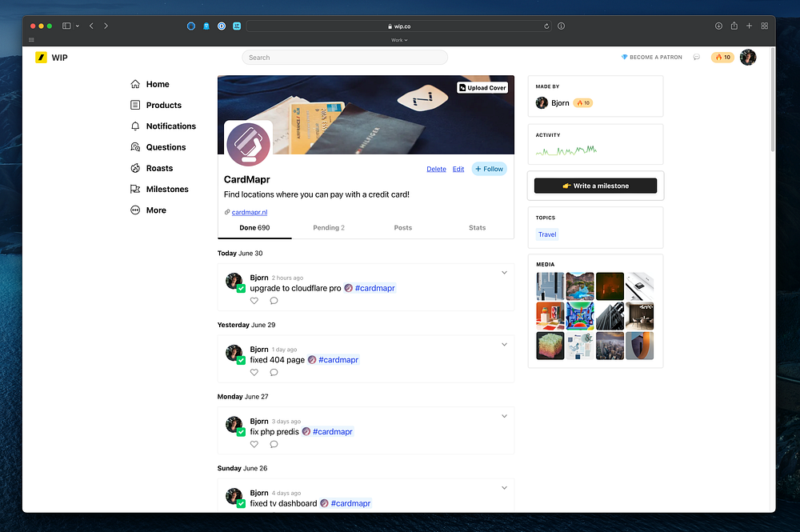Click Safari back navigation arrow
The image size is (800, 532).
click(91, 26)
